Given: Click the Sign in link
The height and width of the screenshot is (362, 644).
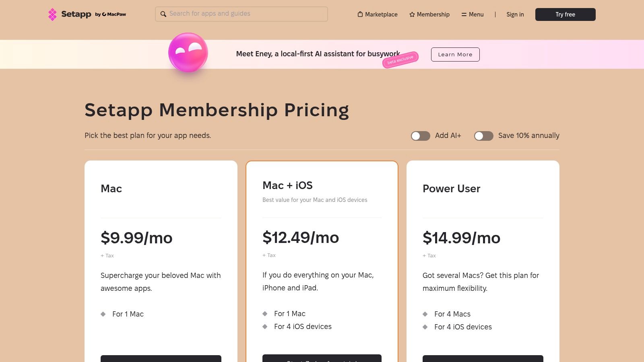Looking at the screenshot, I should click(515, 14).
